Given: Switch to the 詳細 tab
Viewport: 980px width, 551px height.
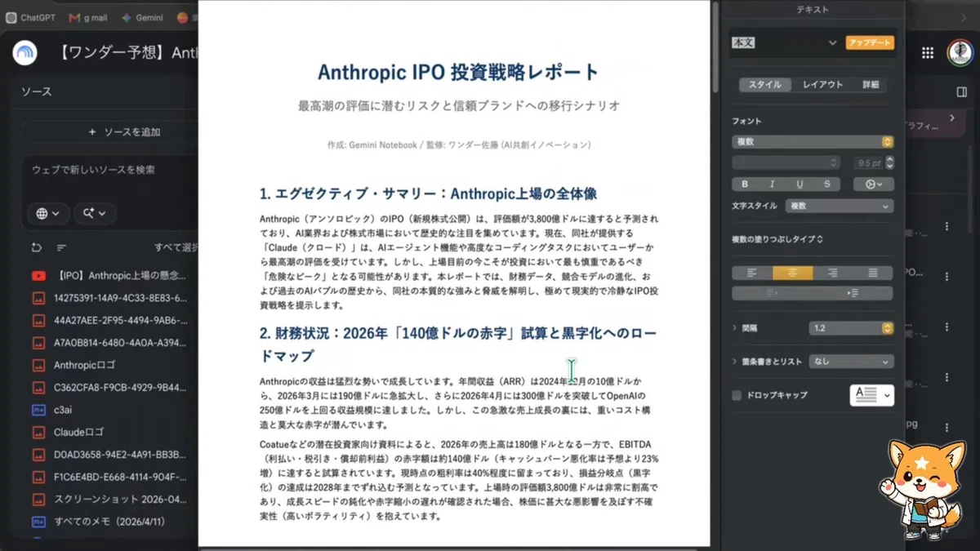Looking at the screenshot, I should (871, 85).
